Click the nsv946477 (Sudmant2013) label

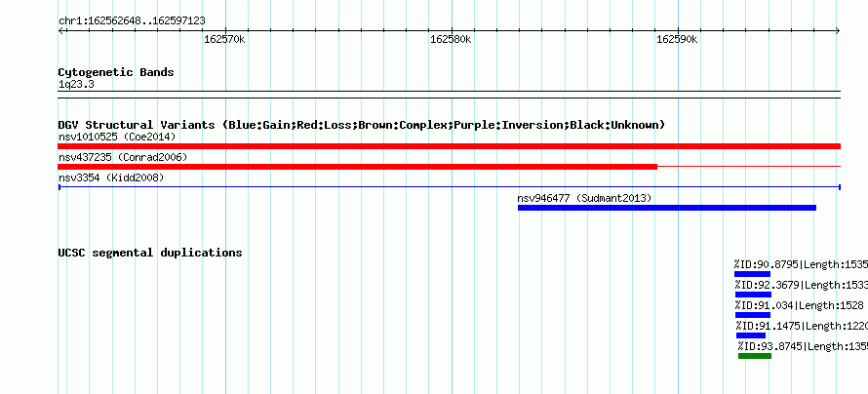click(x=584, y=198)
